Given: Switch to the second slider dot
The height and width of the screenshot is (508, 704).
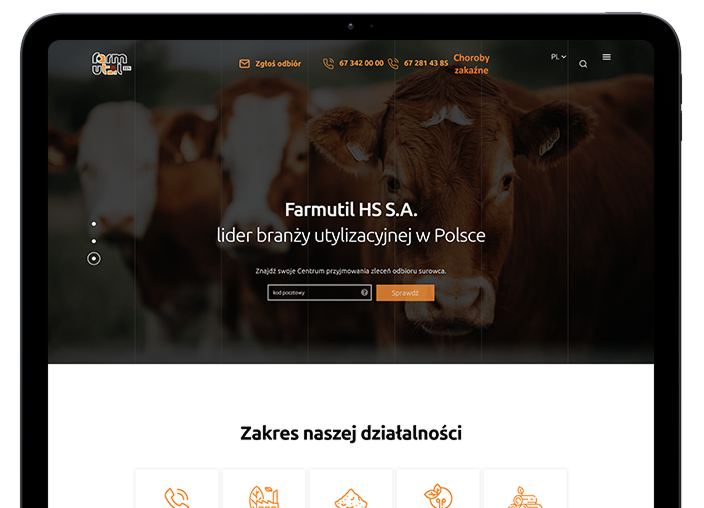Looking at the screenshot, I should pyautogui.click(x=94, y=241).
